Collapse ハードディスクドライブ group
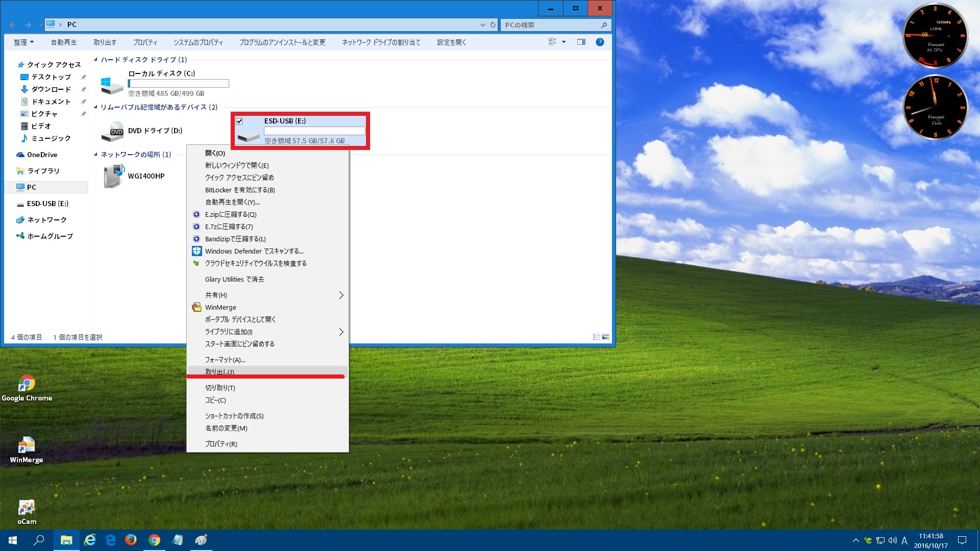The width and height of the screenshot is (980, 551). point(95,60)
